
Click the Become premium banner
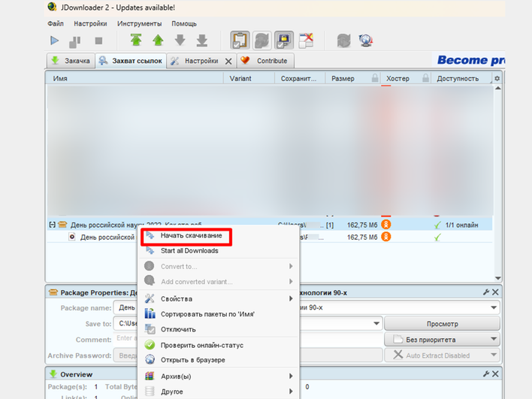(470, 60)
